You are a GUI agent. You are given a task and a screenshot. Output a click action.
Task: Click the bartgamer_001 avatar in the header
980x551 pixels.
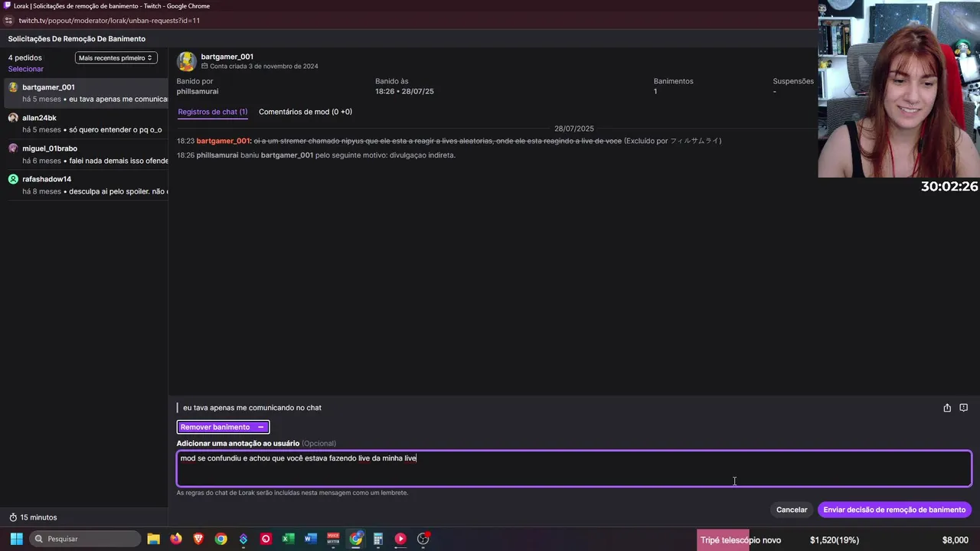[187, 61]
